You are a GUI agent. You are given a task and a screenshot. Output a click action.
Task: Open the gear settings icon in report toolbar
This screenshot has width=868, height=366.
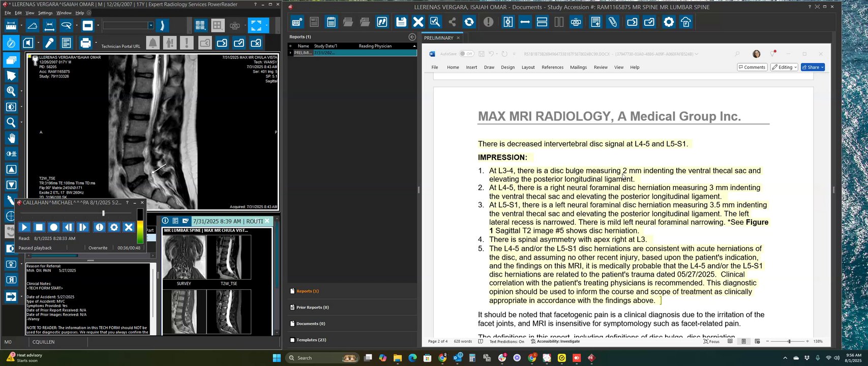(x=669, y=22)
